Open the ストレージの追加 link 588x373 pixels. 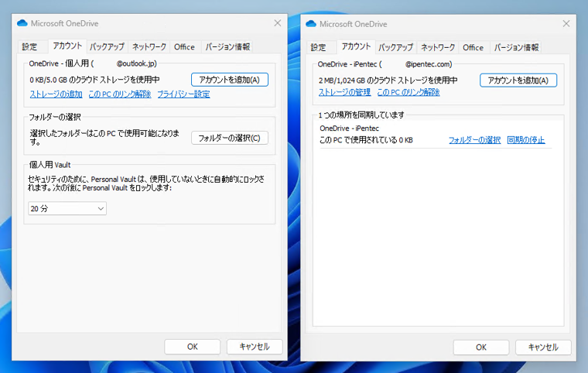point(56,94)
